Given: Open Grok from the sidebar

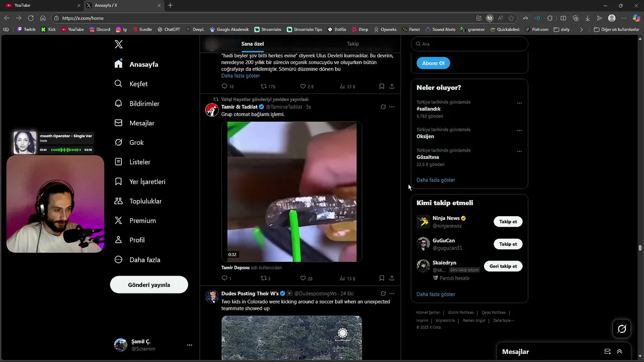Looking at the screenshot, I should pyautogui.click(x=130, y=142).
